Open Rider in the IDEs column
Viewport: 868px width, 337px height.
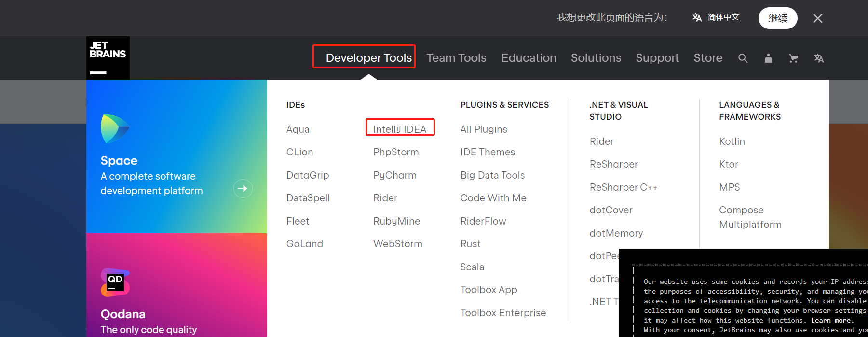pyautogui.click(x=385, y=198)
